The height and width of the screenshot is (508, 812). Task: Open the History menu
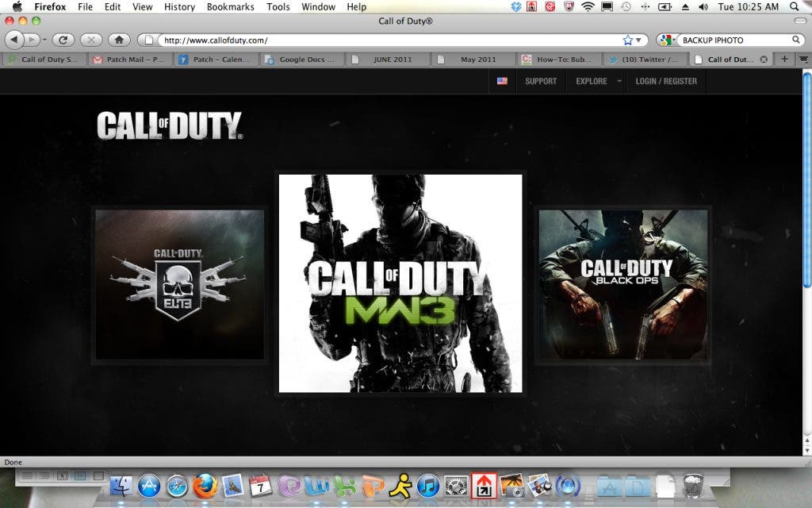coord(180,6)
